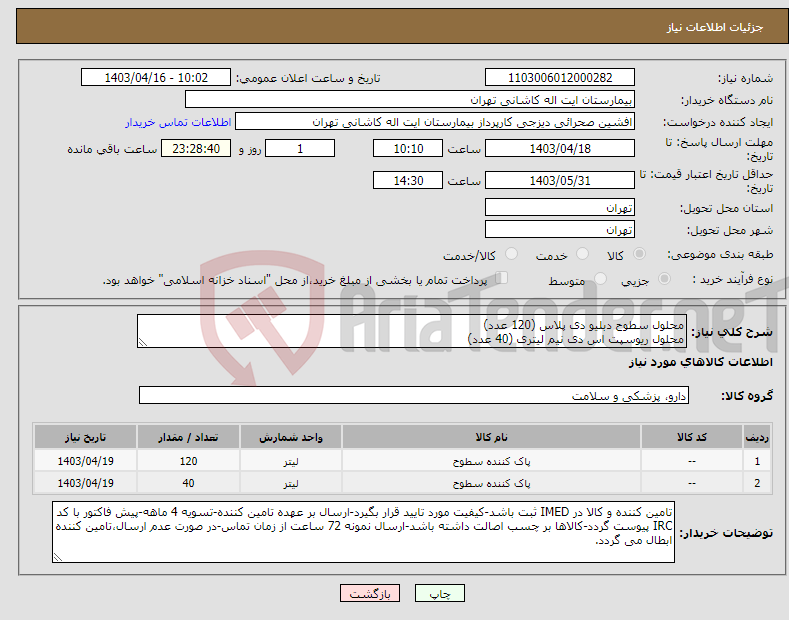
Task: Select the کالا/خدمت radio button
Action: 511,254
